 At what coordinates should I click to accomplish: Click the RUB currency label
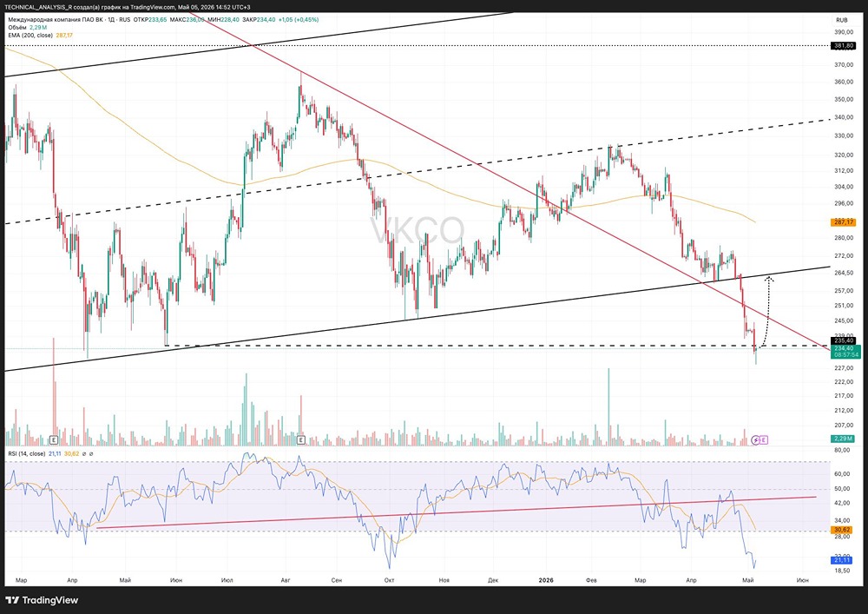tap(841, 20)
